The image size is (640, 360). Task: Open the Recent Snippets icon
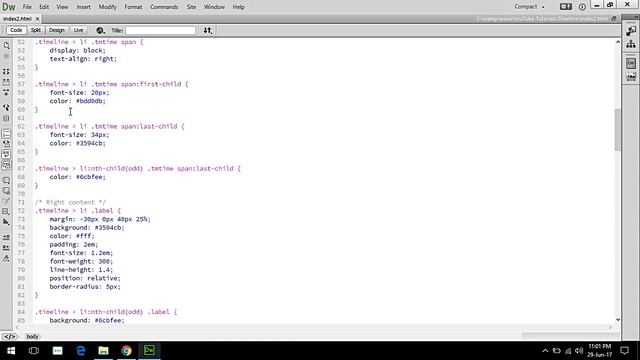point(6,211)
